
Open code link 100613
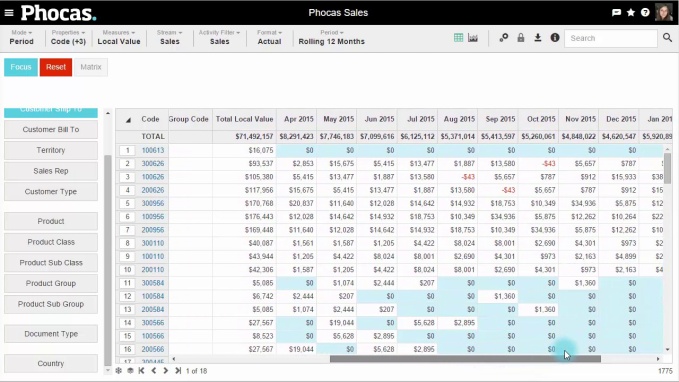153,150
